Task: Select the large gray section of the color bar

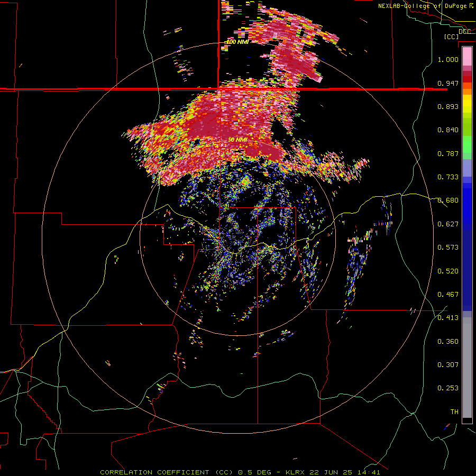Action: (x=467, y=368)
